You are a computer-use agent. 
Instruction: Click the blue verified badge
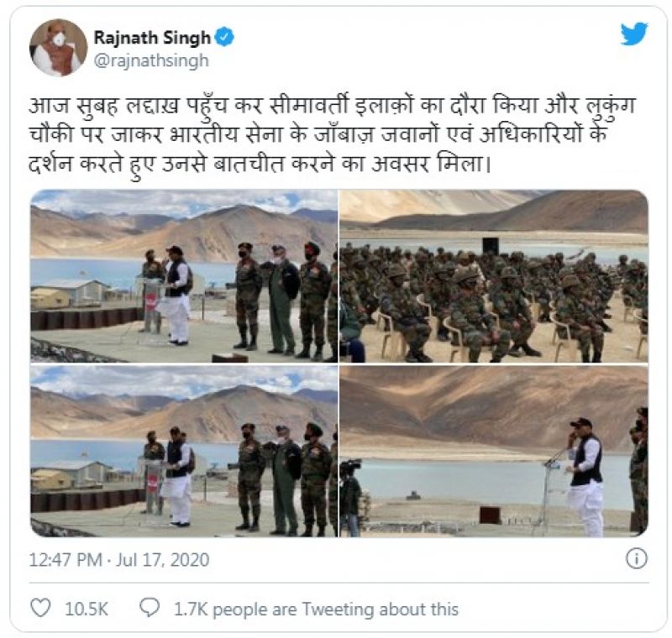[x=224, y=37]
